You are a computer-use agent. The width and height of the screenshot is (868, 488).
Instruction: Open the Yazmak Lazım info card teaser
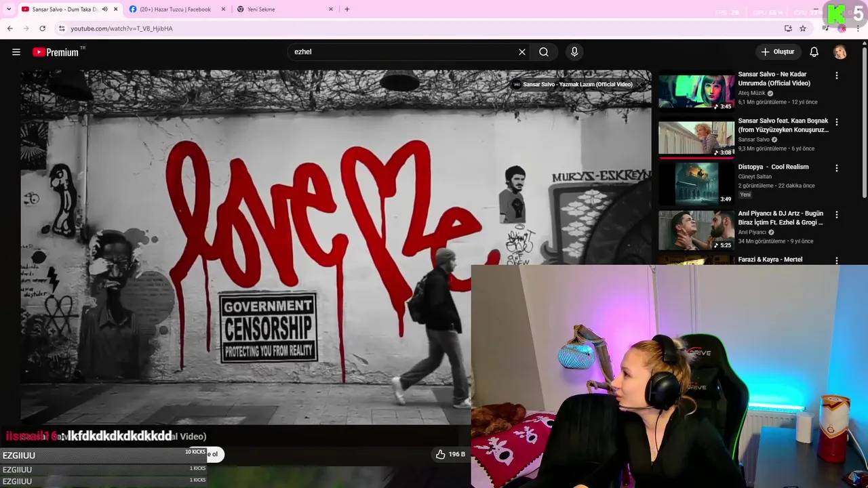coord(573,85)
